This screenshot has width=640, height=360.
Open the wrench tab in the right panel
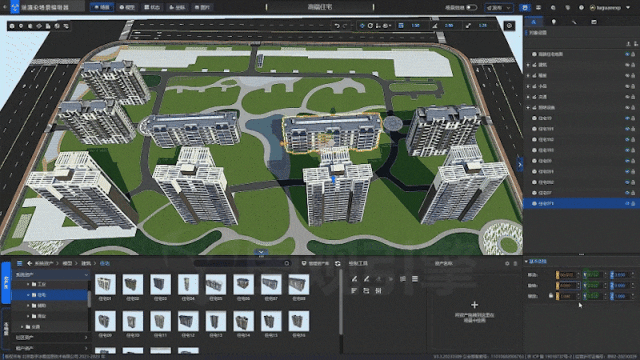click(x=574, y=22)
